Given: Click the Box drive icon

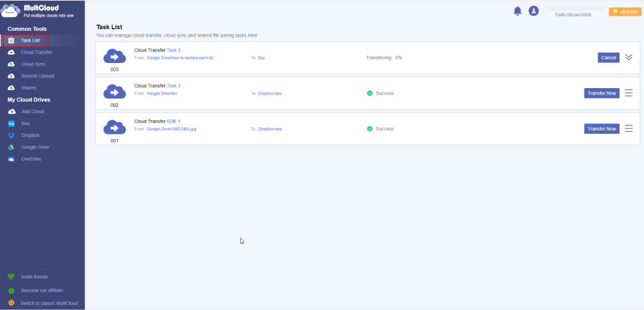Looking at the screenshot, I should coord(12,123).
